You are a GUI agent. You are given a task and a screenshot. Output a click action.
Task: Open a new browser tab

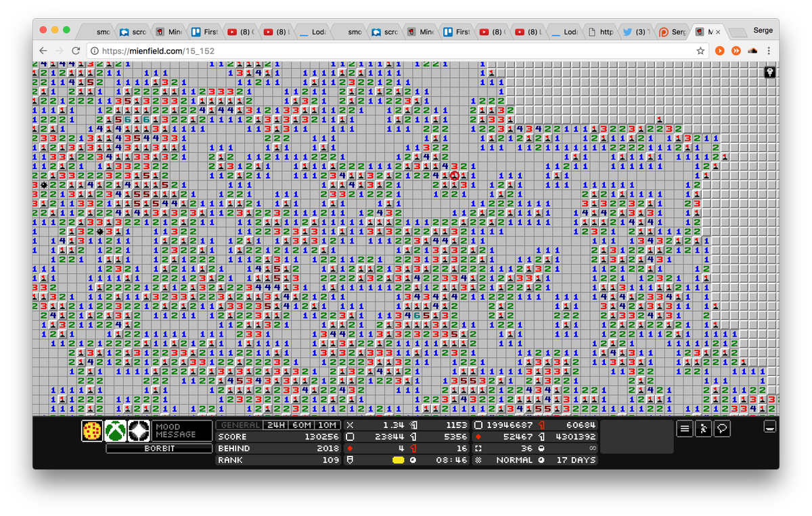[738, 32]
